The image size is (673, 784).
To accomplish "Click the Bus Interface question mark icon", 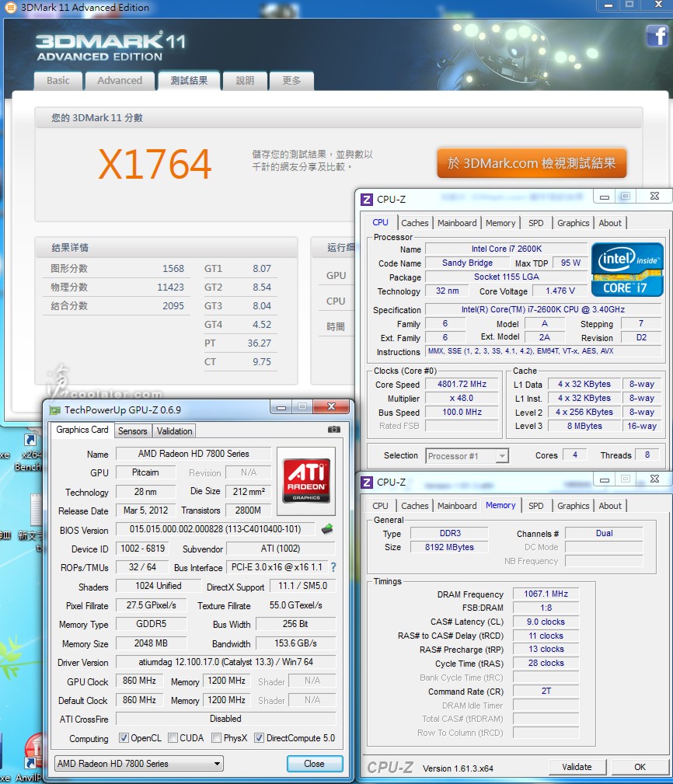I will [333, 567].
